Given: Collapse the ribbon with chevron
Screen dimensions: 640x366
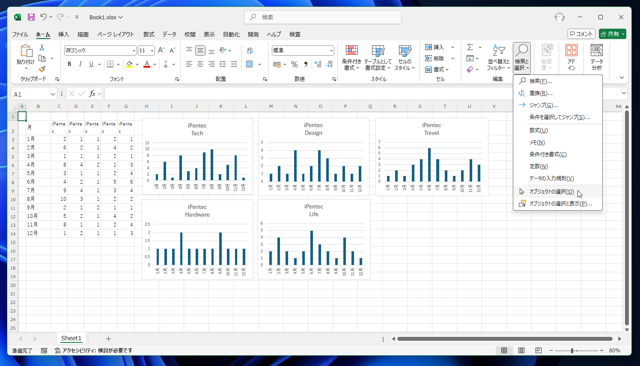Looking at the screenshot, I should tap(621, 78).
